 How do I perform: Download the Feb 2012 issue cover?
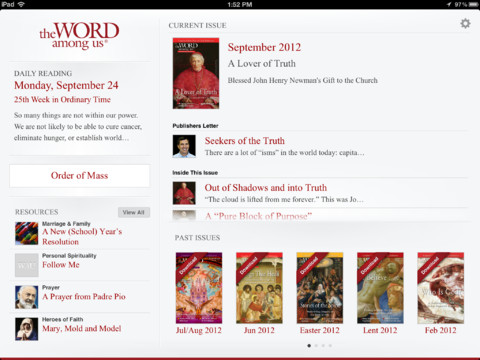pyautogui.click(x=441, y=288)
